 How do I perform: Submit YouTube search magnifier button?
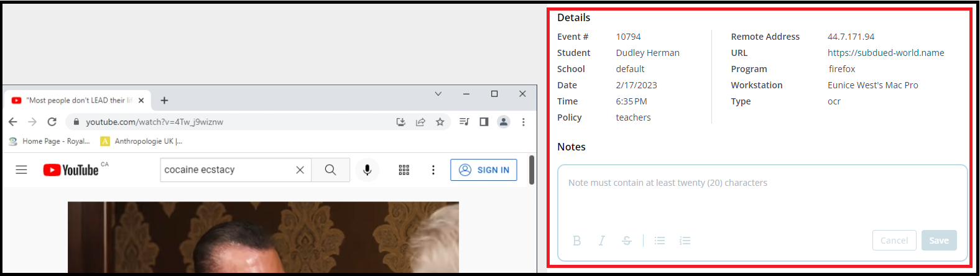(x=330, y=170)
